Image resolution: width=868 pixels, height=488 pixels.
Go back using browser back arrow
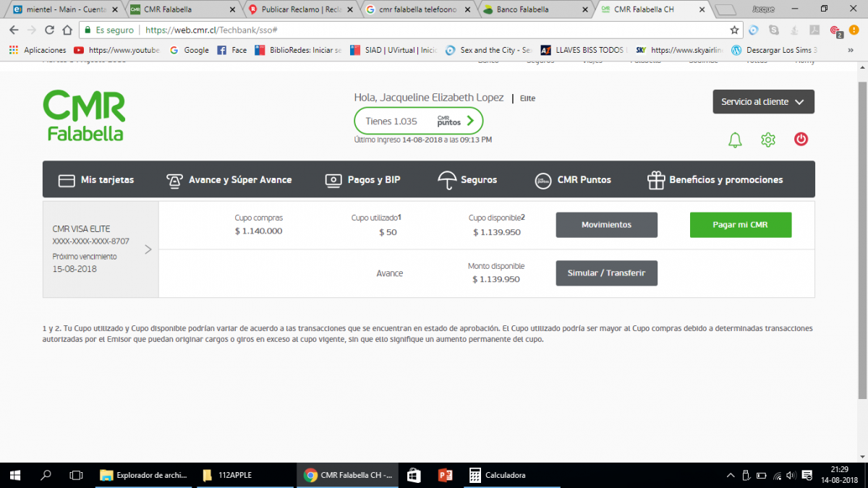[14, 30]
